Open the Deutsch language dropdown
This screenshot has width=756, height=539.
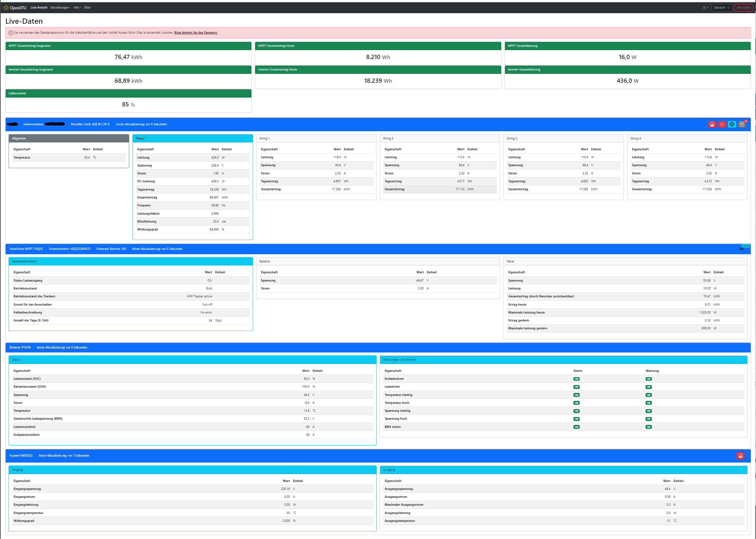[x=721, y=8]
